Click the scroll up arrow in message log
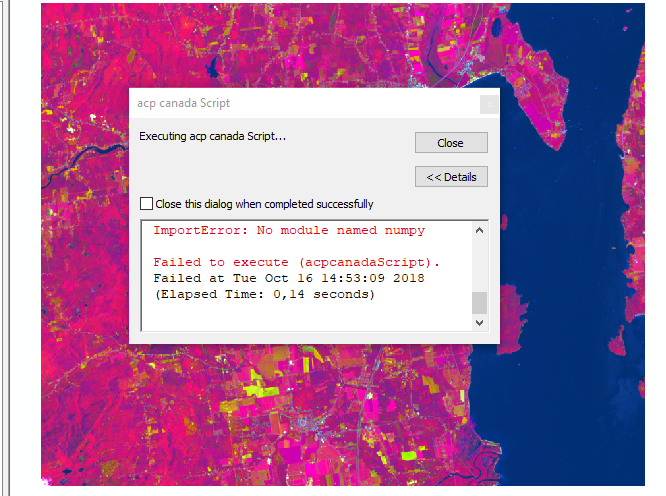This screenshot has width=666, height=496. point(479,231)
